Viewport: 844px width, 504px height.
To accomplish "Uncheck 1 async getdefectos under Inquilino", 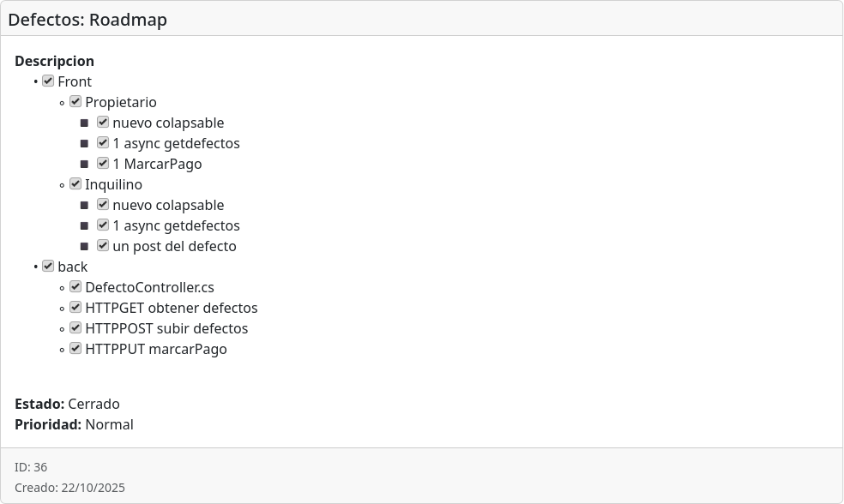I will (x=103, y=225).
